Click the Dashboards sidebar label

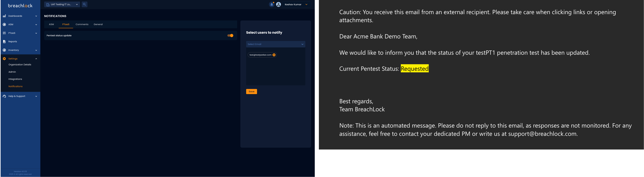click(15, 16)
